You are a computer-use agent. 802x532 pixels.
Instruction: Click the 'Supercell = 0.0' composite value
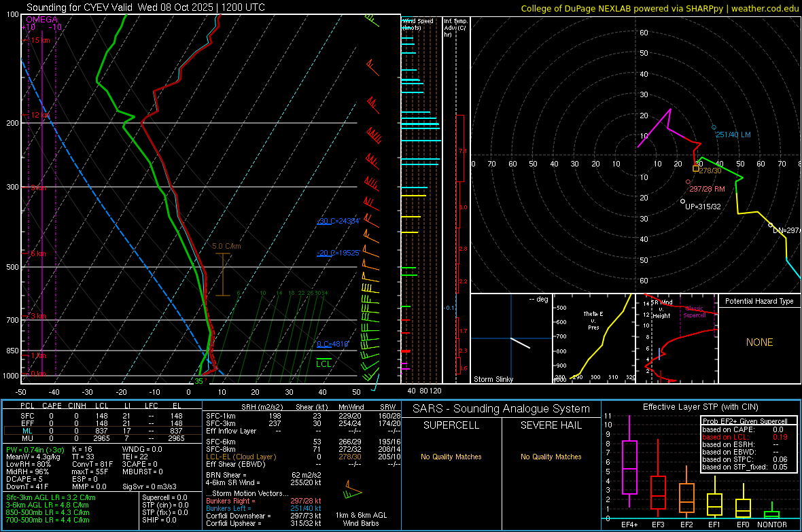tap(164, 497)
